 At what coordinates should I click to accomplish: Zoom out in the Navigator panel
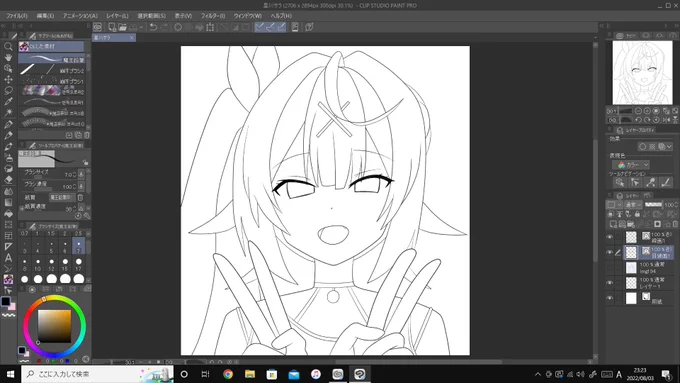[x=638, y=111]
